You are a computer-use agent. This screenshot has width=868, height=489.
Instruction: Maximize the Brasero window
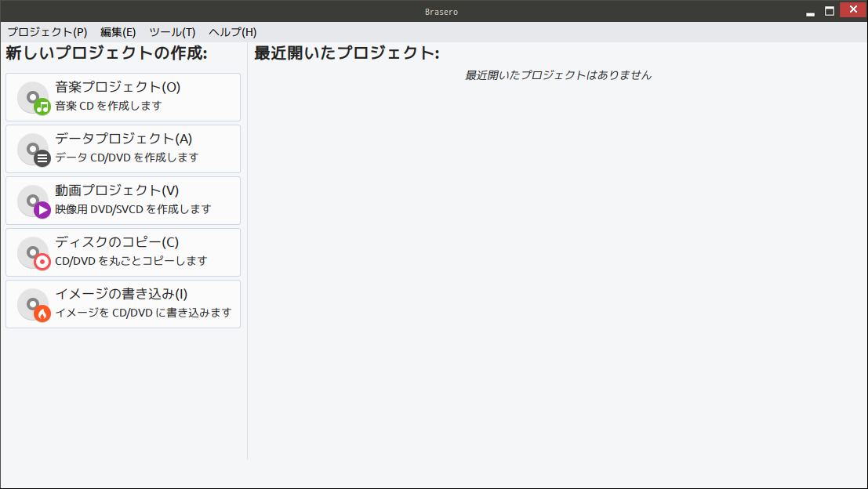click(830, 11)
